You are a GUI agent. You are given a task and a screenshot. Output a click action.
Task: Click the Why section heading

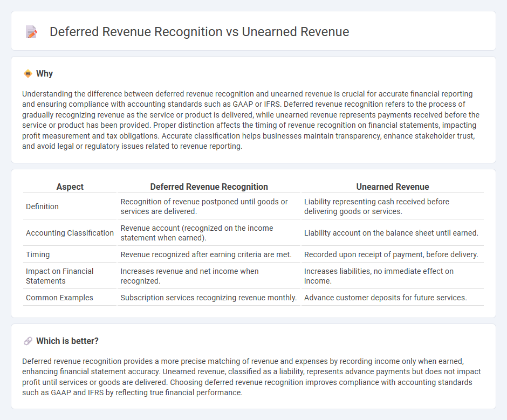point(44,74)
